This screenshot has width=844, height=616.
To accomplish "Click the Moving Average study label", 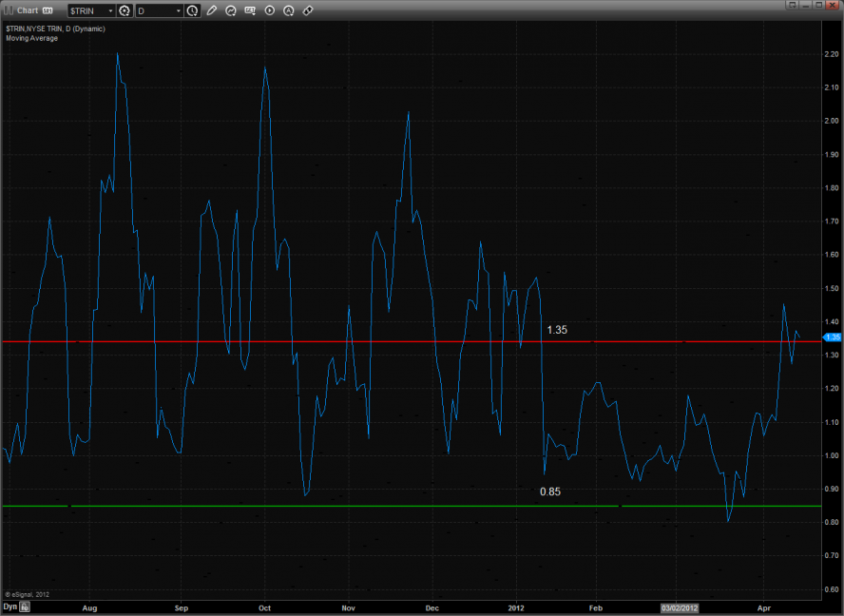I will pos(31,38).
